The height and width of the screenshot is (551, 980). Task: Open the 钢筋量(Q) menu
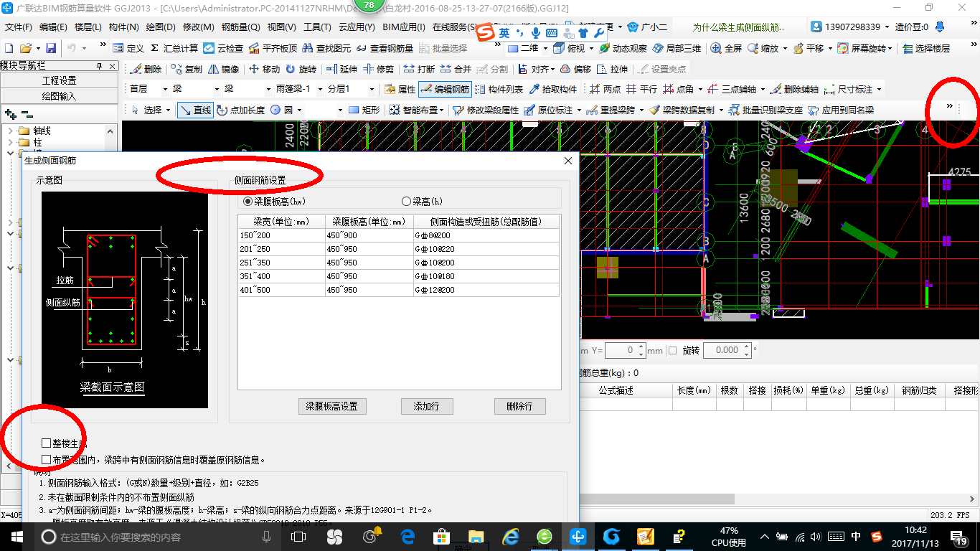(240, 27)
